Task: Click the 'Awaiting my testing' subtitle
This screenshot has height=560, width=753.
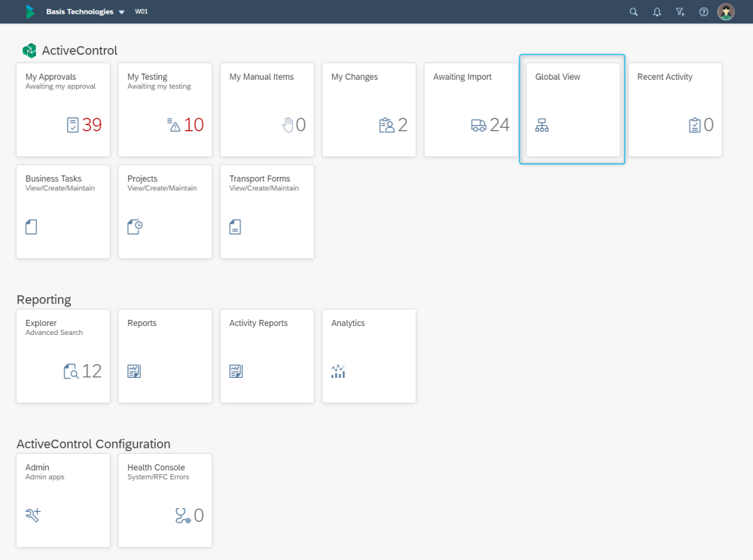Action: pyautogui.click(x=159, y=87)
